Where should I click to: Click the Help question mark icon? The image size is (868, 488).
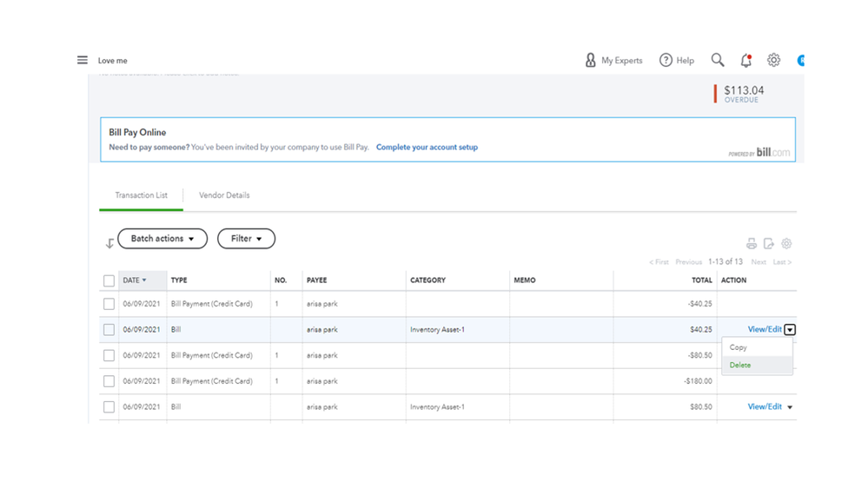click(x=666, y=60)
